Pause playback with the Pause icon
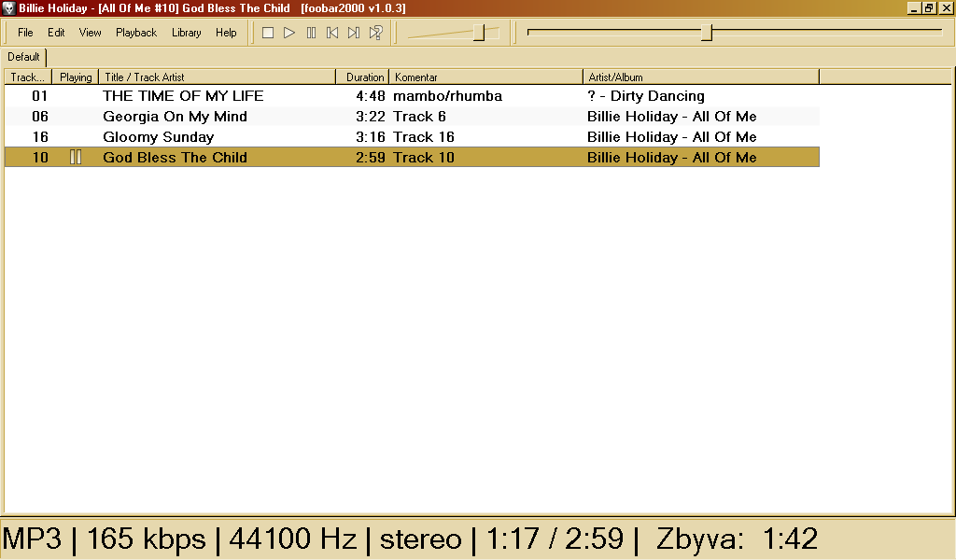Viewport: 956px width, 560px height. 311,33
